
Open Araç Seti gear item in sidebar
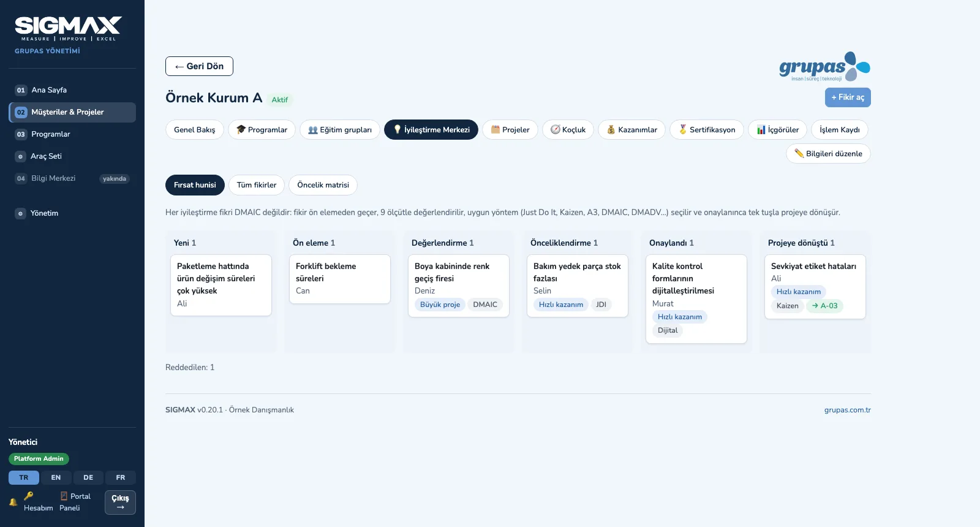pyautogui.click(x=72, y=156)
